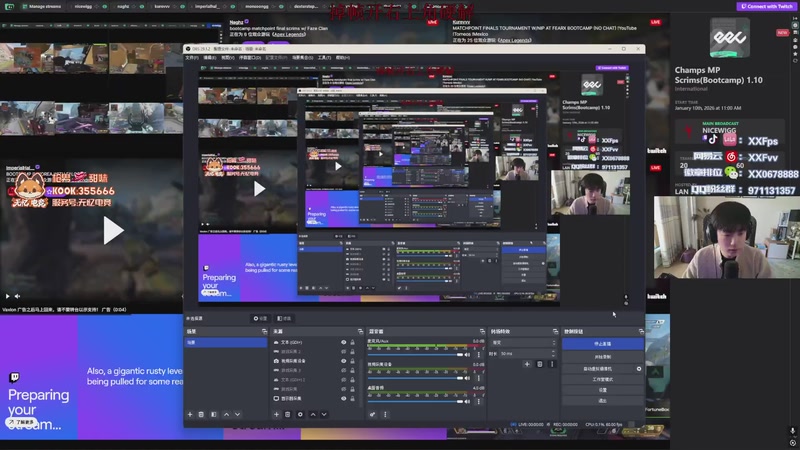Mute the 麦克风/Aux channel speaker icon
This screenshot has width=800, height=450.
click(x=467, y=355)
